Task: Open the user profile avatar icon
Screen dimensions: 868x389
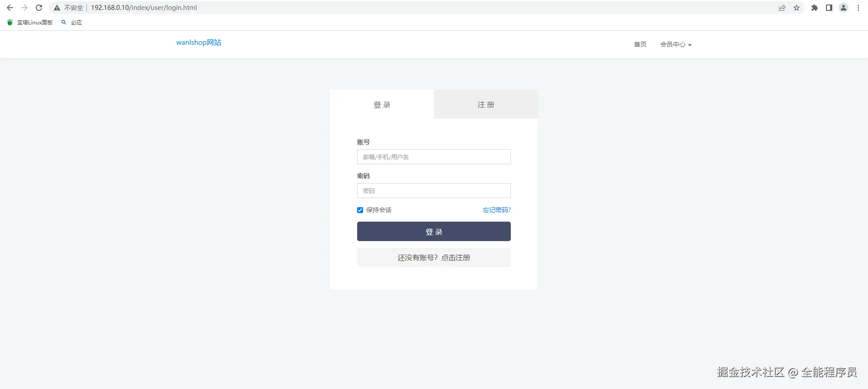Action: [844, 8]
